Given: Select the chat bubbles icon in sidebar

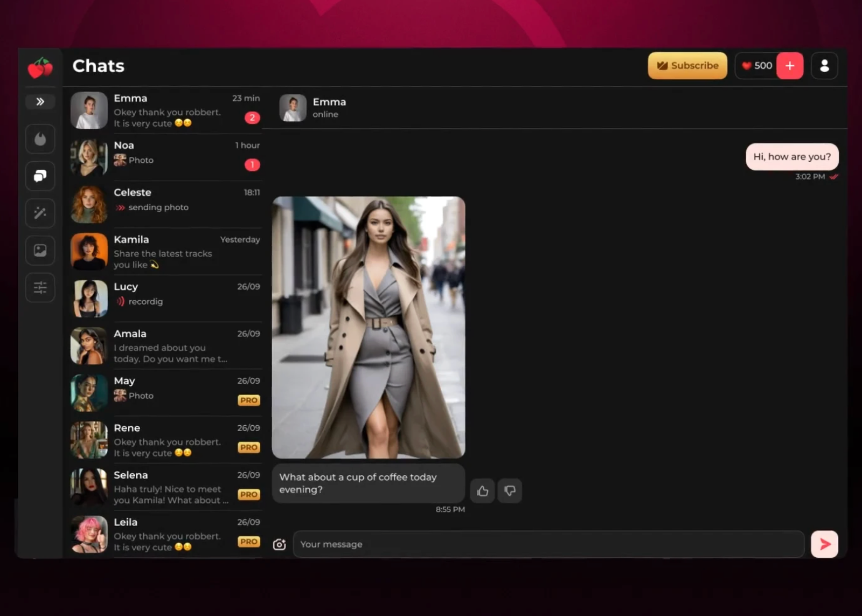Looking at the screenshot, I should 40,176.
